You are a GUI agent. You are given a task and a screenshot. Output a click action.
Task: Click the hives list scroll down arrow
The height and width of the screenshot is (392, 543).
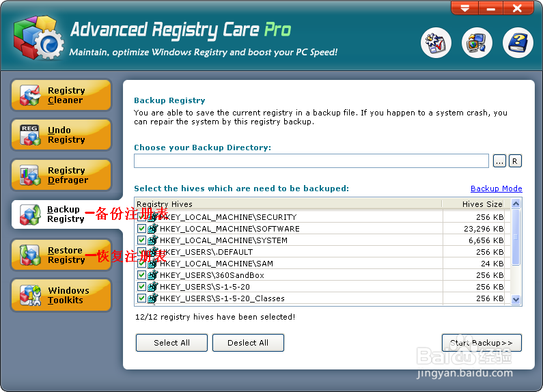click(516, 300)
